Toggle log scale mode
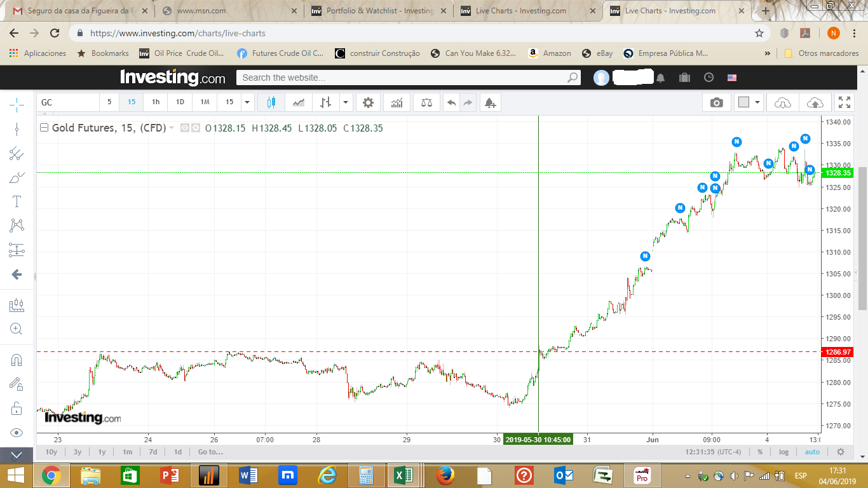The height and width of the screenshot is (488, 868). point(784,452)
